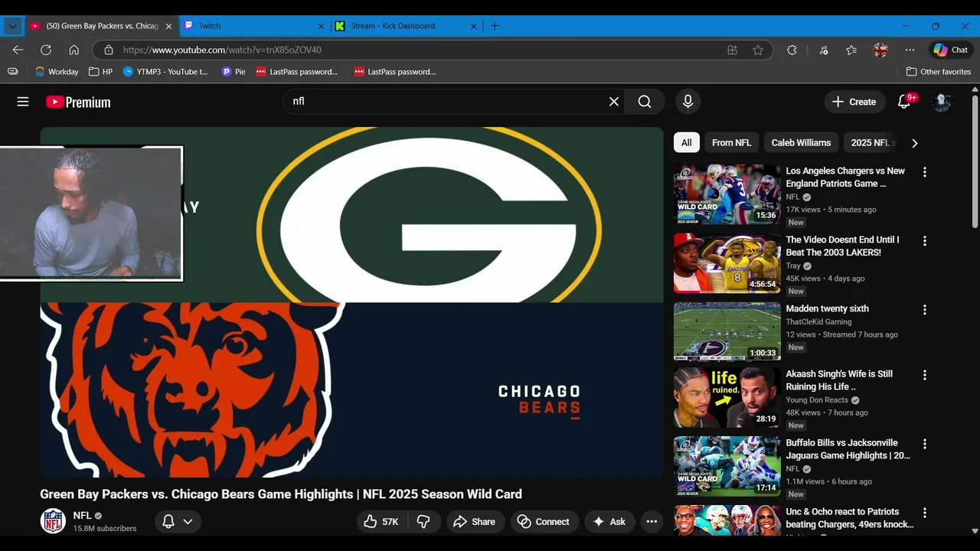Filter suggestions by Caleb Williams
The height and width of the screenshot is (551, 980).
click(801, 143)
